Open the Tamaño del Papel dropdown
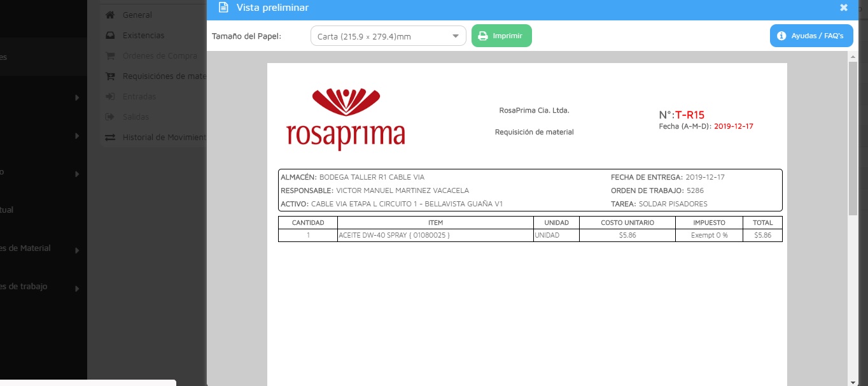Image resolution: width=868 pixels, height=386 pixels. click(388, 36)
